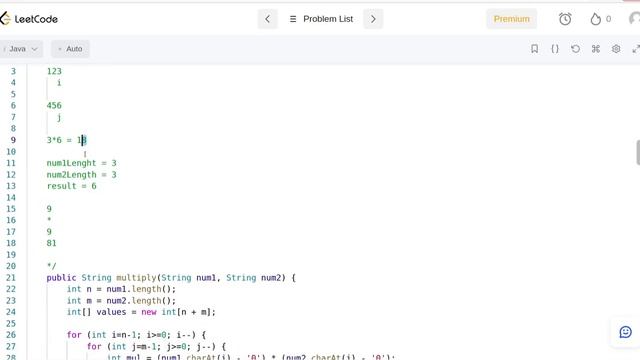Click the hamburger list icon beside Problem List

pos(293,19)
